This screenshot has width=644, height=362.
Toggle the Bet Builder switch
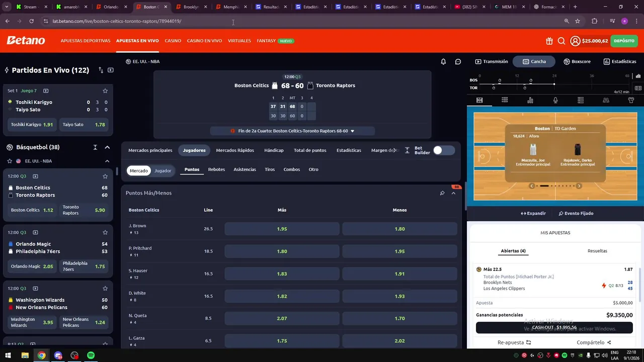[x=444, y=150]
